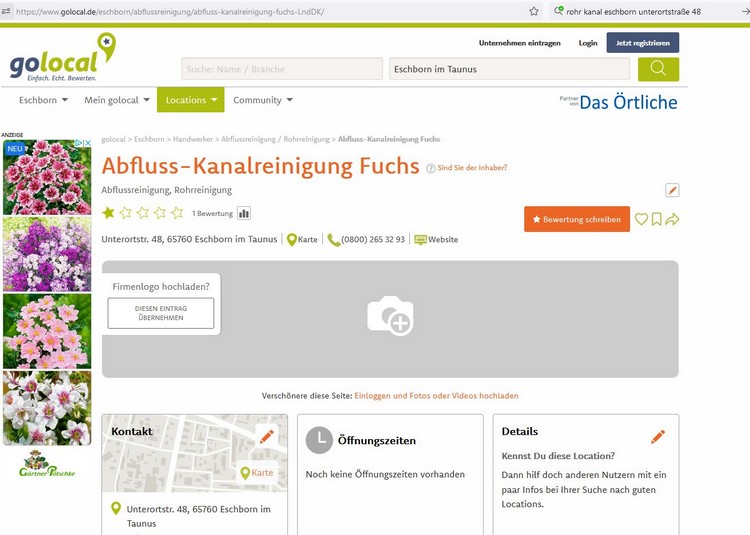
Task: Edit Kontakt info with the pencil icon
Action: (266, 436)
